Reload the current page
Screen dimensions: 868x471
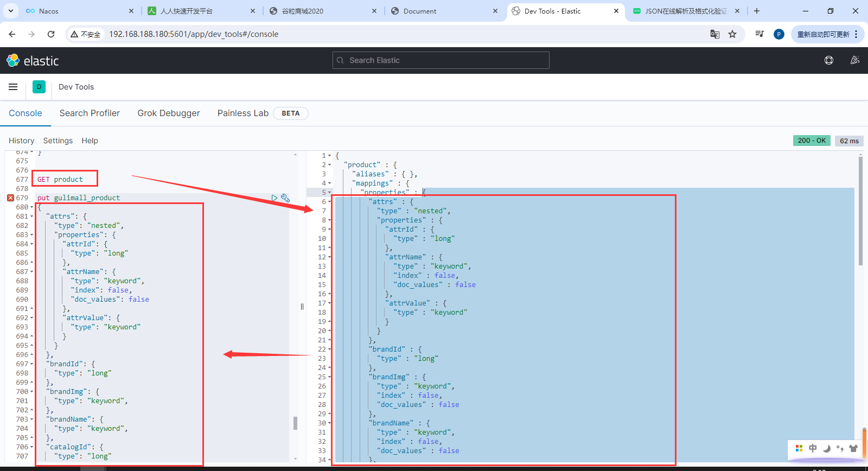pyautogui.click(x=51, y=34)
